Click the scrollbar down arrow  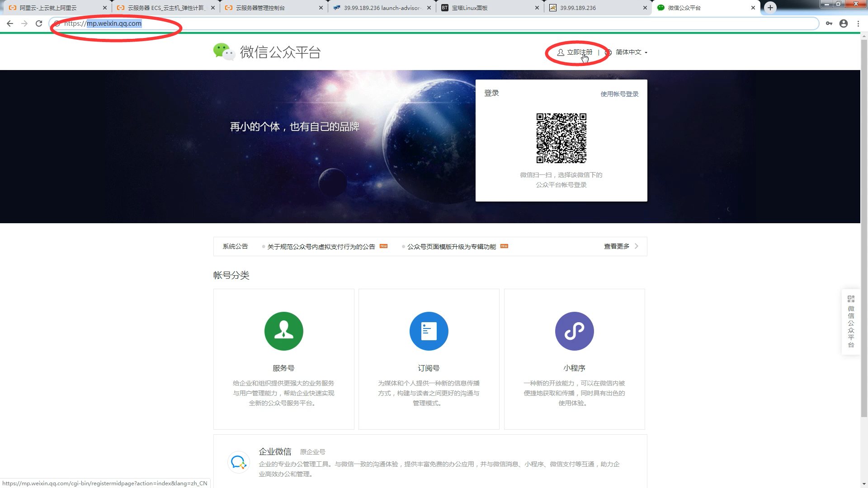[x=864, y=484]
